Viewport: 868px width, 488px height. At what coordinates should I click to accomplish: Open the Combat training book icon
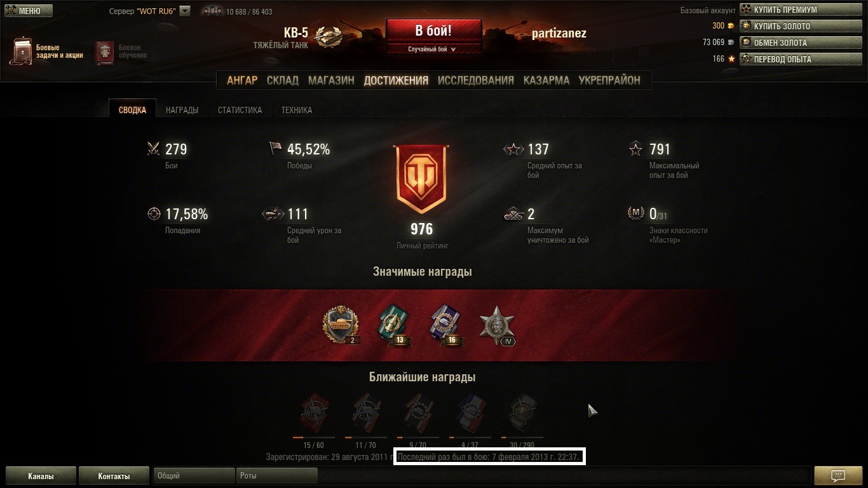coord(104,52)
